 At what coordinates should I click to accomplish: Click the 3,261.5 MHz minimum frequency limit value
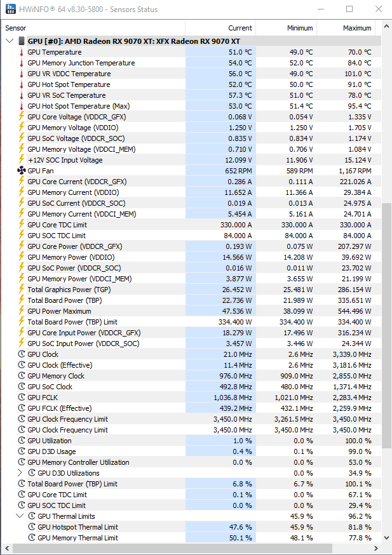click(x=294, y=419)
